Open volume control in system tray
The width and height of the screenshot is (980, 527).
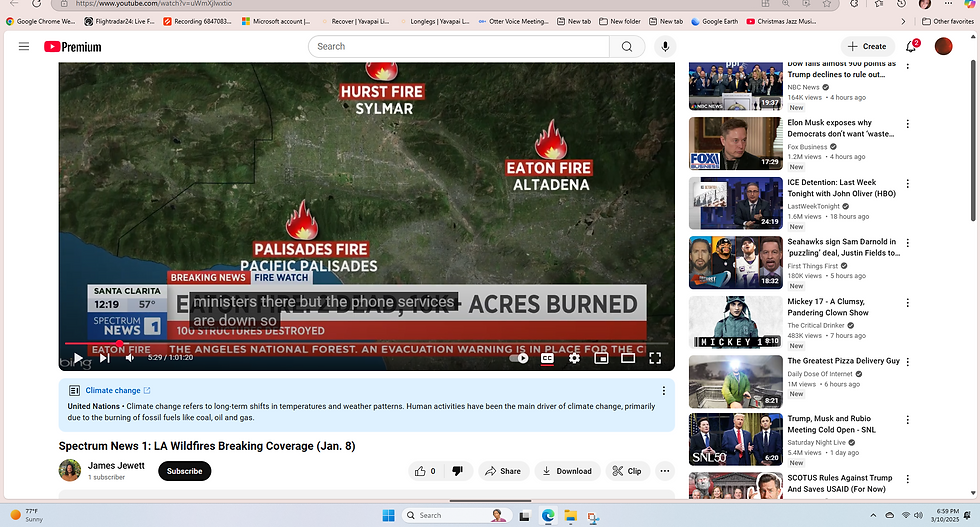click(918, 515)
